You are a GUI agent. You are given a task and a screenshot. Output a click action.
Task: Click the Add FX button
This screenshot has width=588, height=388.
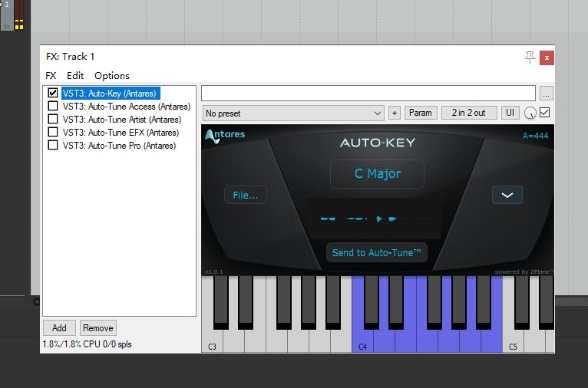(x=59, y=328)
